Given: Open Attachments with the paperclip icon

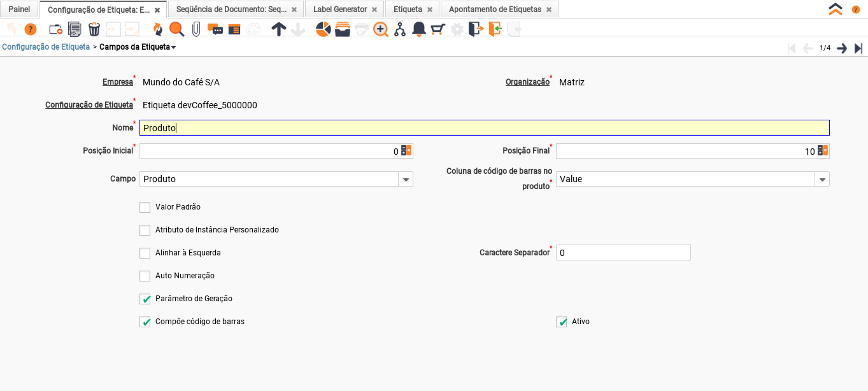Looking at the screenshot, I should [x=196, y=29].
